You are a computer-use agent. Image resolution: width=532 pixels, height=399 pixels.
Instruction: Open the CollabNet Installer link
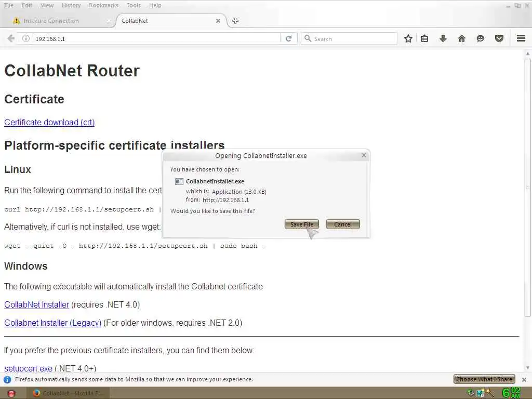[x=37, y=304]
